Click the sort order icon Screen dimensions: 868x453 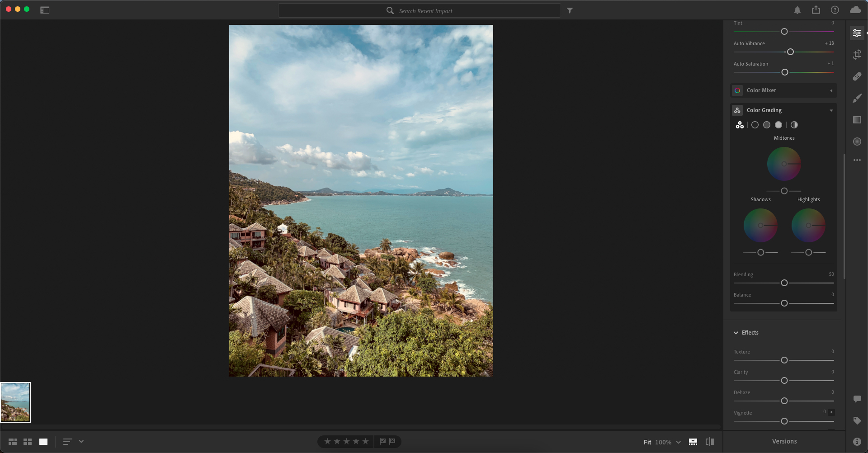point(67,442)
